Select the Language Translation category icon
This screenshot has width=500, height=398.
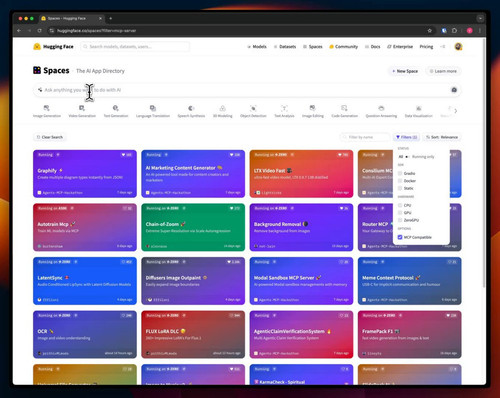coord(153,108)
